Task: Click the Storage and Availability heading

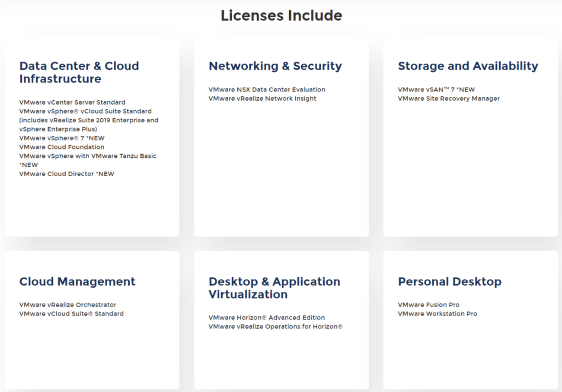Action: (x=468, y=66)
